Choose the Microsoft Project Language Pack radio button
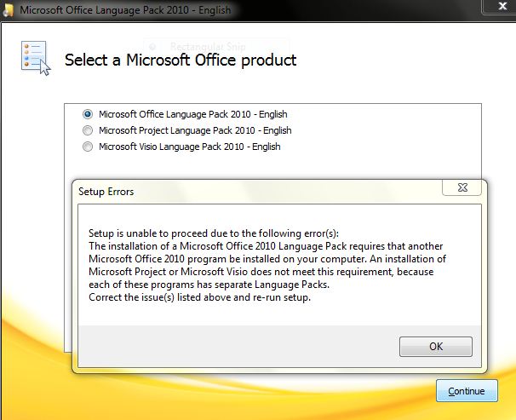516x420 pixels. (88, 130)
